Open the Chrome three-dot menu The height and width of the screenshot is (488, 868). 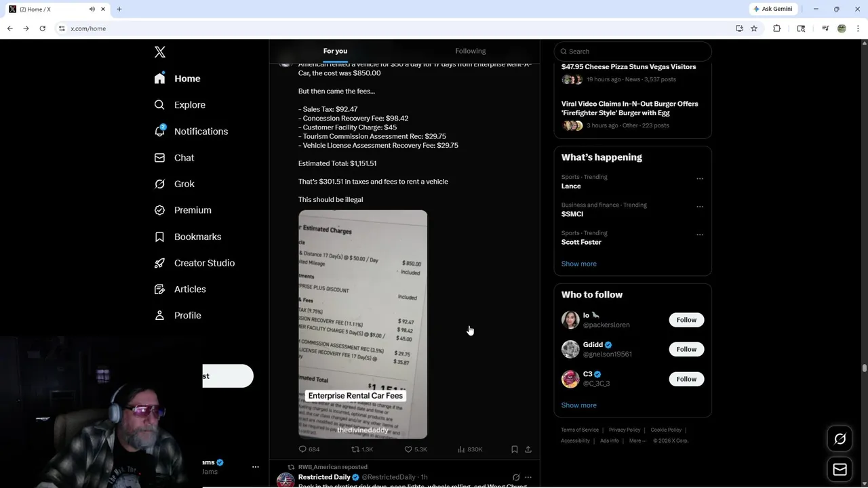859,28
